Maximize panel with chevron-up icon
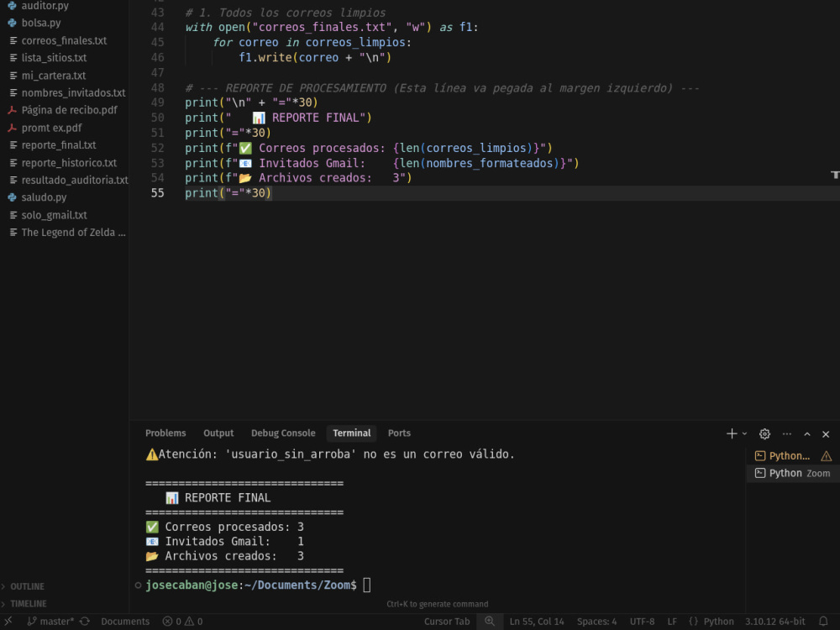Viewport: 840px width, 630px height. (x=806, y=434)
